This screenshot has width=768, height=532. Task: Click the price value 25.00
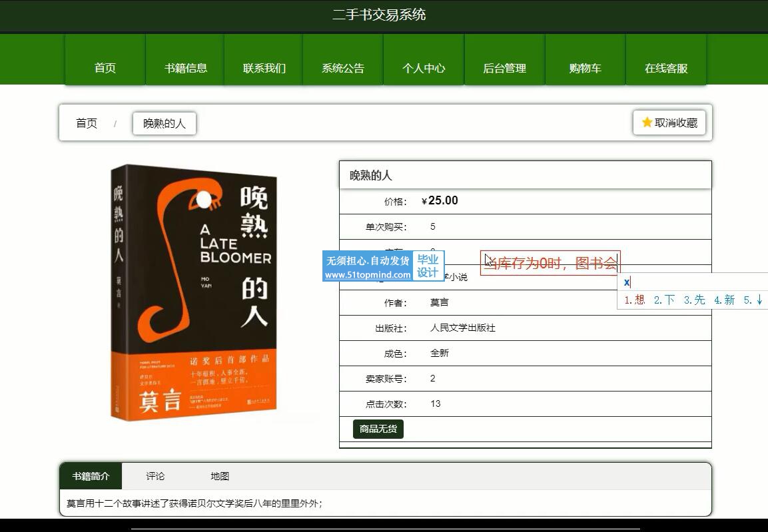pos(443,200)
